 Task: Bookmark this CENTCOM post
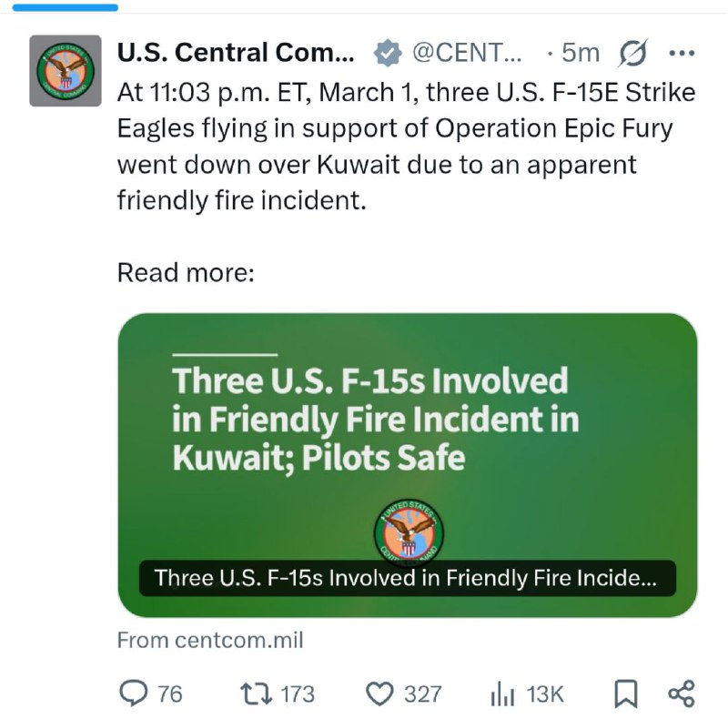pyautogui.click(x=625, y=694)
